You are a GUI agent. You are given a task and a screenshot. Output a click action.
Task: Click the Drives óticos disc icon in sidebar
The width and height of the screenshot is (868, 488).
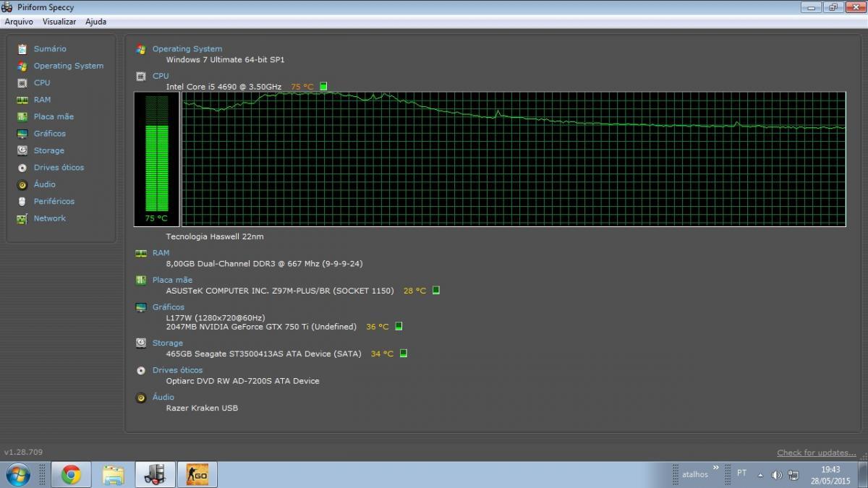pos(22,168)
